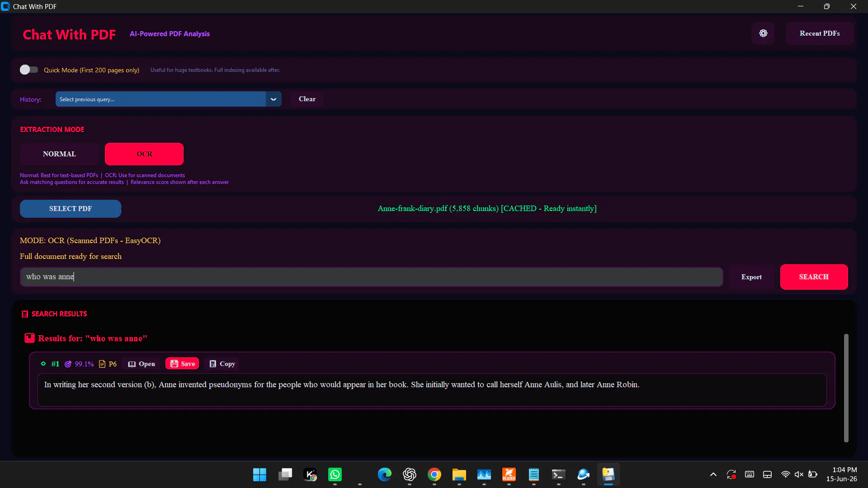Open WhatsApp from the taskbar
Image resolution: width=868 pixels, height=488 pixels.
click(335, 475)
